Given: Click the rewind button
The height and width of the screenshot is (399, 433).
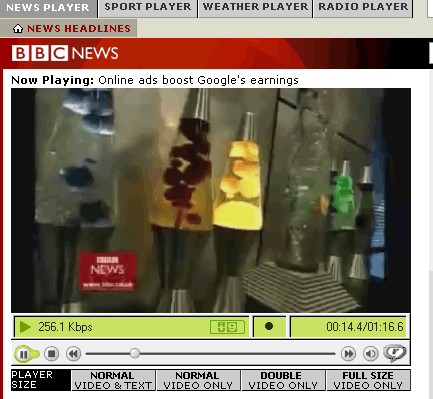Looking at the screenshot, I should pos(73,353).
